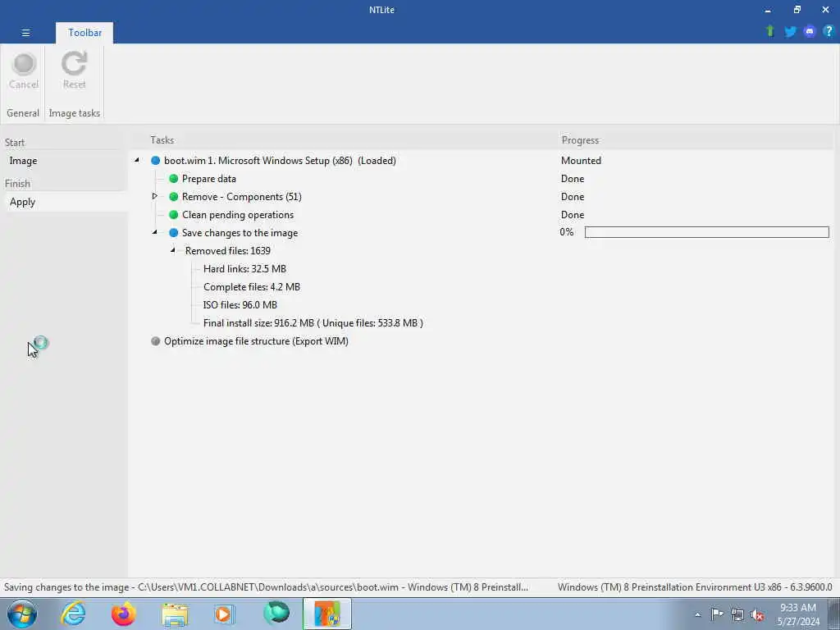Open the Action Center flag tray icon
Image resolution: width=840 pixels, height=630 pixels.
tap(717, 614)
